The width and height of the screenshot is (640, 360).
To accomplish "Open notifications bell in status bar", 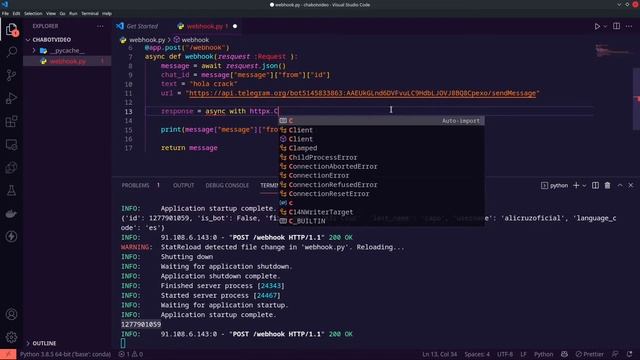I will click(x=629, y=354).
